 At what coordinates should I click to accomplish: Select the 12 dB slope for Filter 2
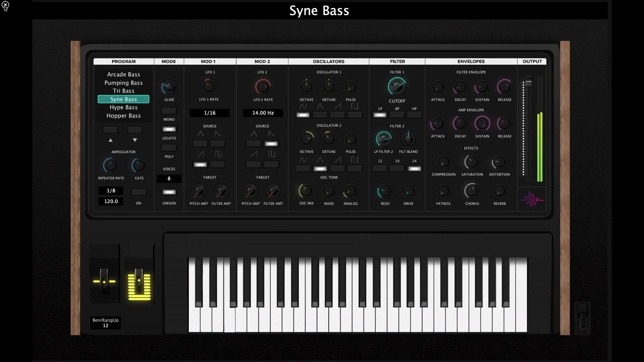coord(380,168)
